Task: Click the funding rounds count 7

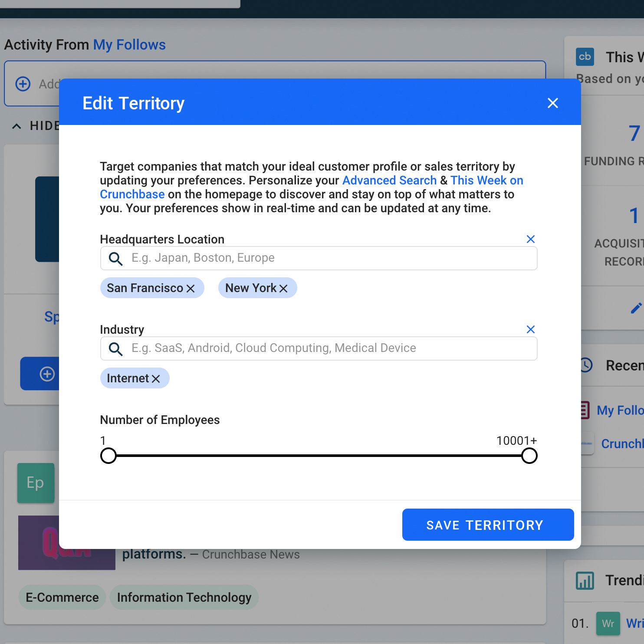Action: point(634,134)
